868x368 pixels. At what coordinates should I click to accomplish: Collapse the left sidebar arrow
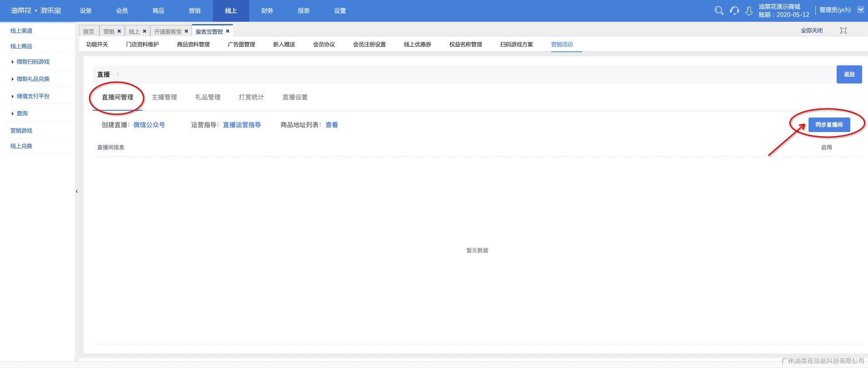(x=77, y=191)
